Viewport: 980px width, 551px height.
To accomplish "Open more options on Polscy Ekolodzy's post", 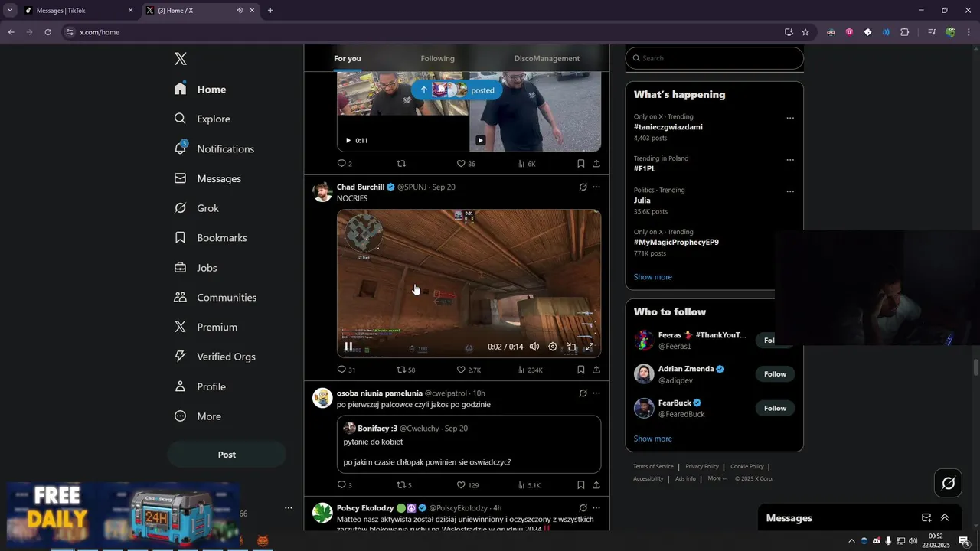I will [596, 508].
